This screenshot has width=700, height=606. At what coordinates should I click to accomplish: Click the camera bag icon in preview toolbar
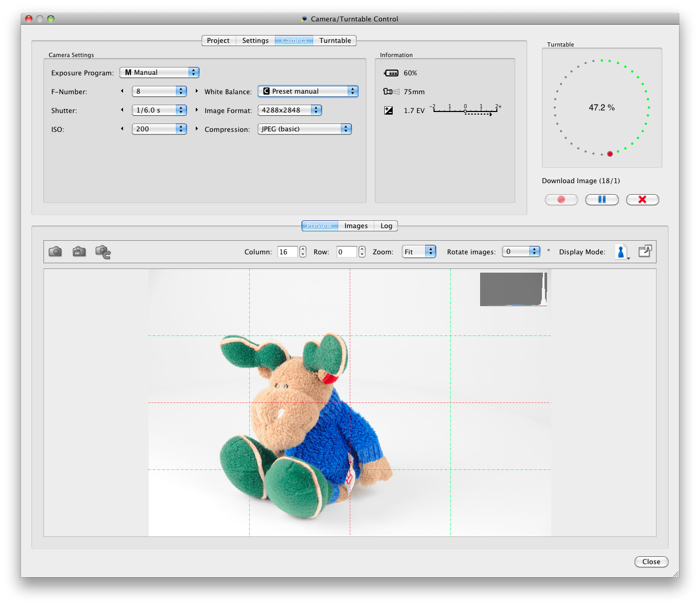(79, 251)
